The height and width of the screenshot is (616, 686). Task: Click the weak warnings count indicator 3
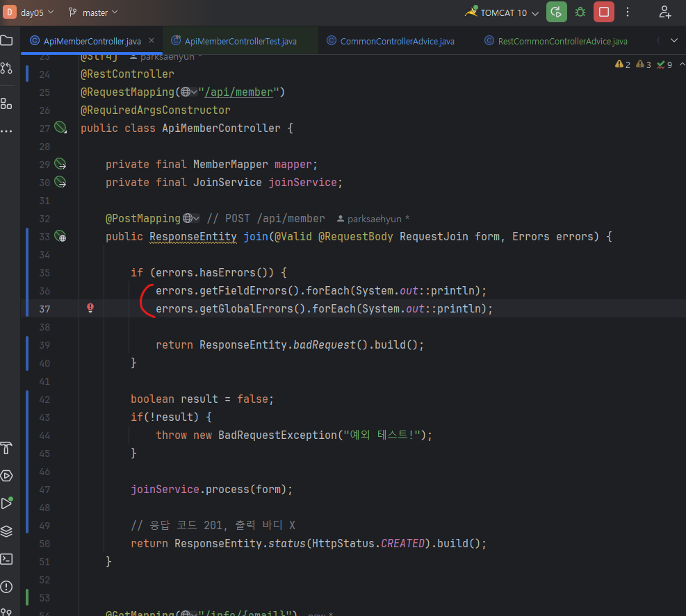(x=644, y=65)
